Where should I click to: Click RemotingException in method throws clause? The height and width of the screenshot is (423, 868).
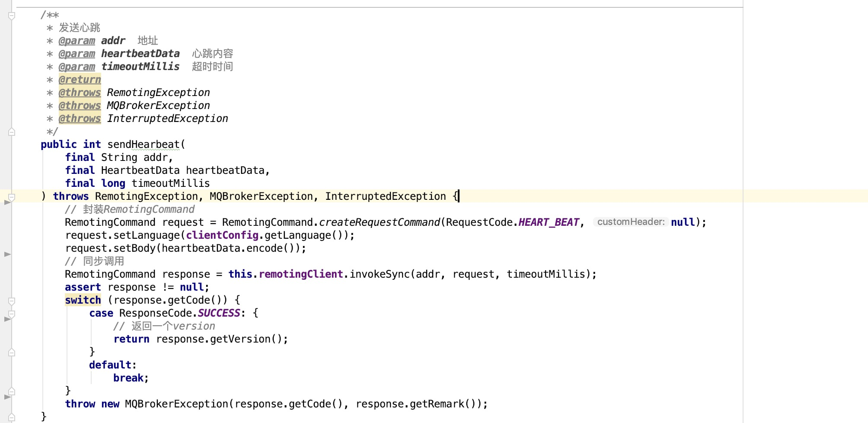pos(146,196)
